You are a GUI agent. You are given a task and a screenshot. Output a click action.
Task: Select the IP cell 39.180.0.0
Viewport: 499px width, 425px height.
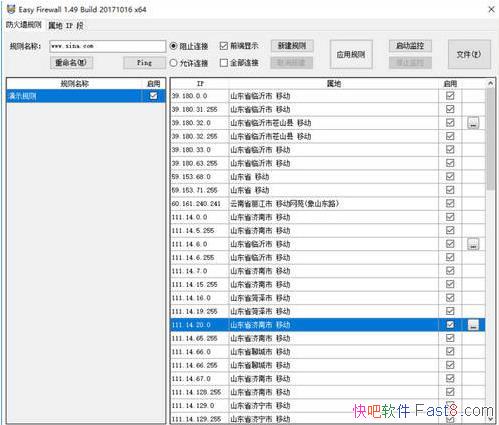(200, 96)
